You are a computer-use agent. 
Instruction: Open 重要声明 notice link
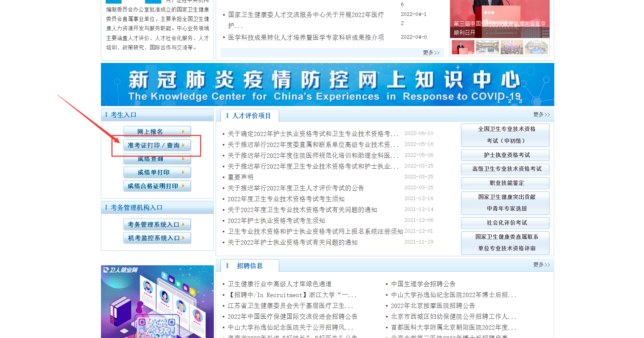240,177
